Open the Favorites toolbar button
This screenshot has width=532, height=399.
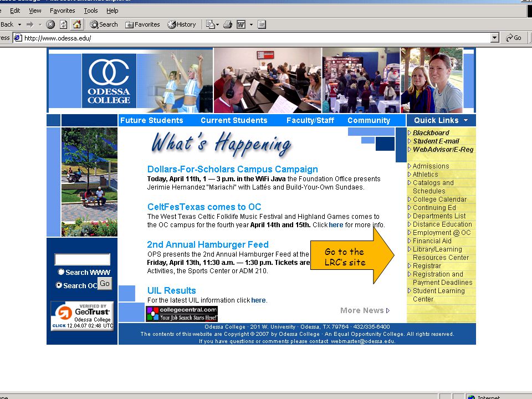click(142, 24)
